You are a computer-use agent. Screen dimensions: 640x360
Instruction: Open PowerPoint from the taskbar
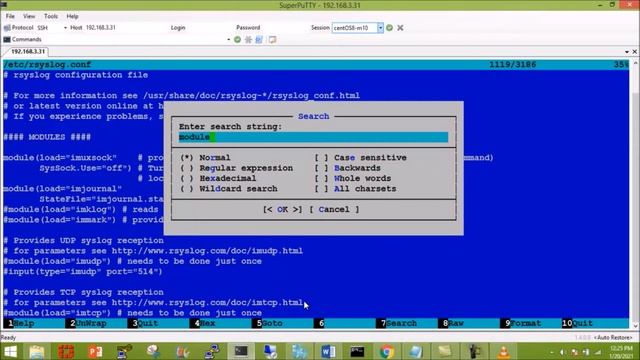click(95, 351)
